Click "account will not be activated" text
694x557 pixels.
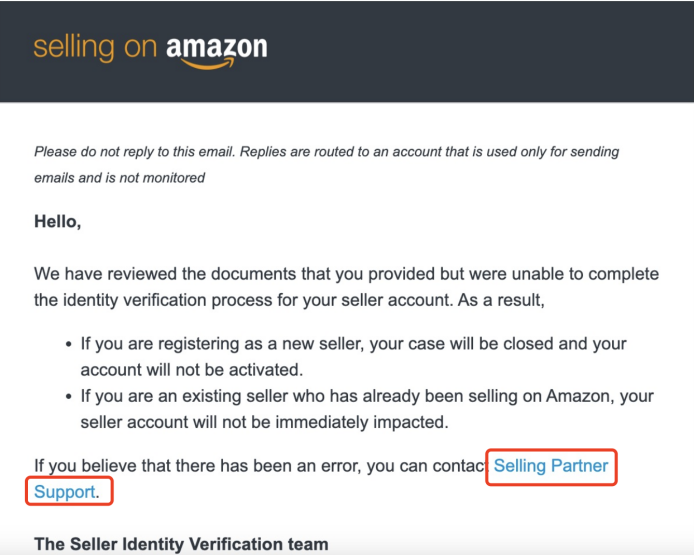point(191,369)
